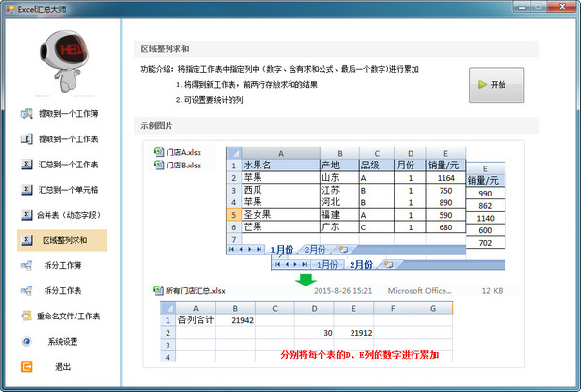Choose the 汇总到一个单元格 sigma icon
Image resolution: width=581 pixels, height=392 pixels.
pos(27,190)
